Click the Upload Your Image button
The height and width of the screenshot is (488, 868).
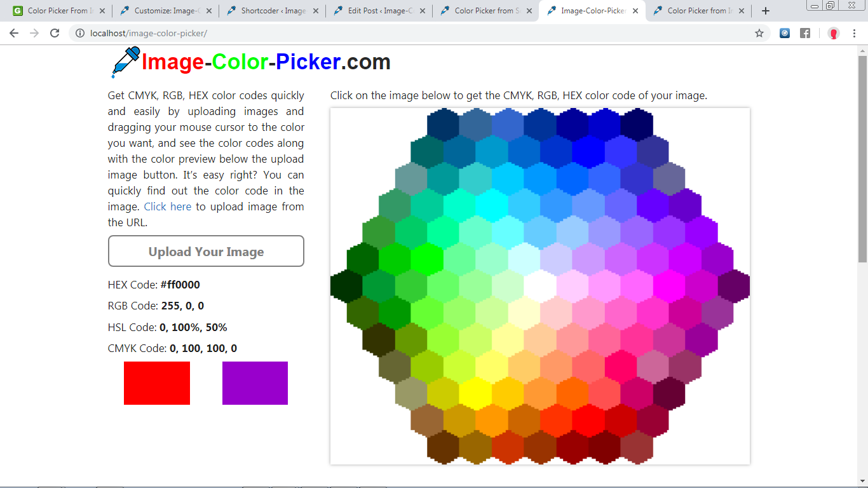[206, 251]
